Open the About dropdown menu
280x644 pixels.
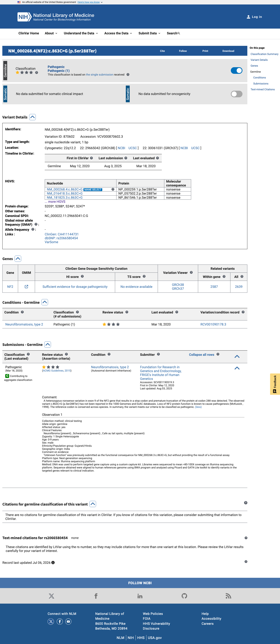(51, 33)
